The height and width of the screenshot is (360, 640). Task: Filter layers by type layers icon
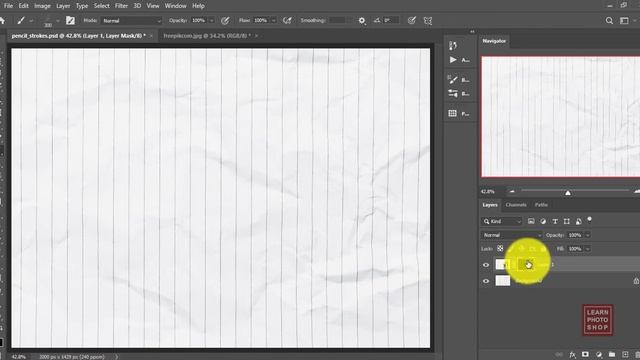click(x=555, y=221)
